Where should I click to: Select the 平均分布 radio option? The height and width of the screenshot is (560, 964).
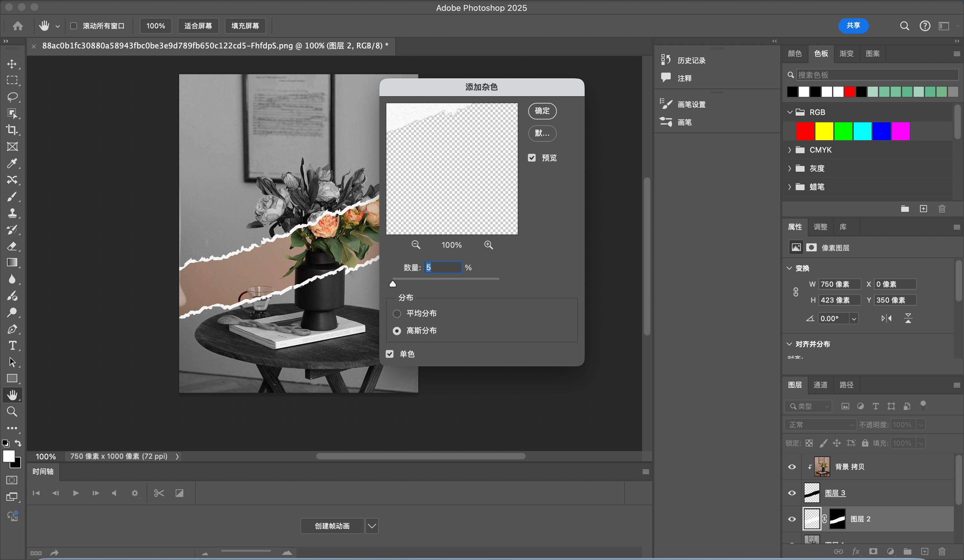click(x=397, y=313)
